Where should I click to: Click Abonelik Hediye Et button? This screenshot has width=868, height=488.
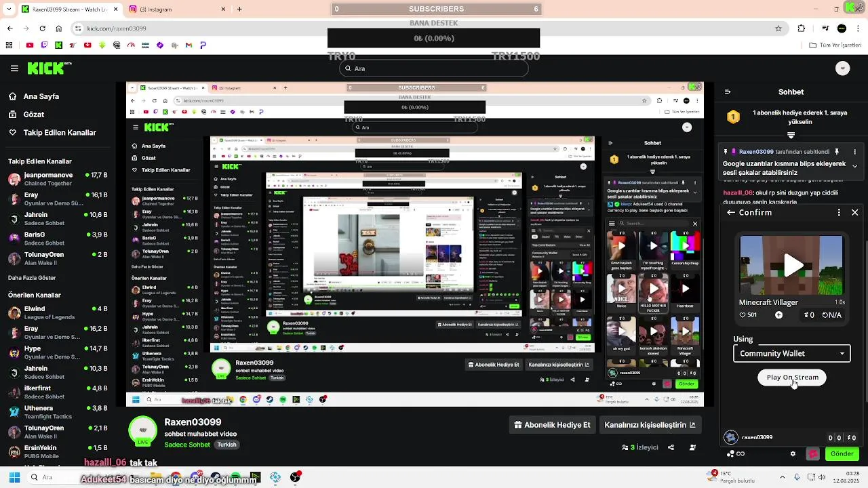tap(553, 425)
